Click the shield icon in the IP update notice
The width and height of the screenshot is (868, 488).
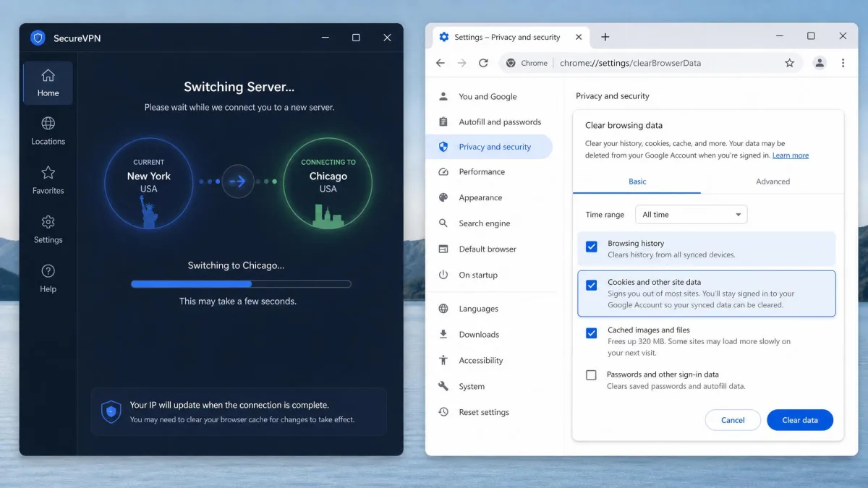pos(111,411)
